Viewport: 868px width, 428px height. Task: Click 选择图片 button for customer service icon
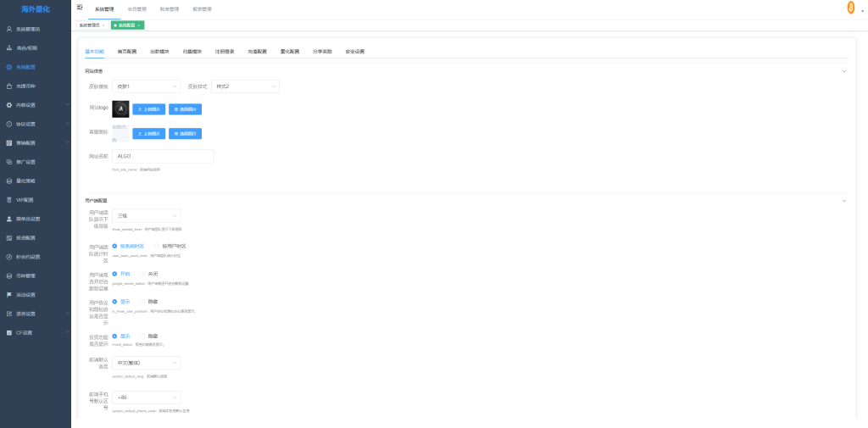click(x=185, y=134)
